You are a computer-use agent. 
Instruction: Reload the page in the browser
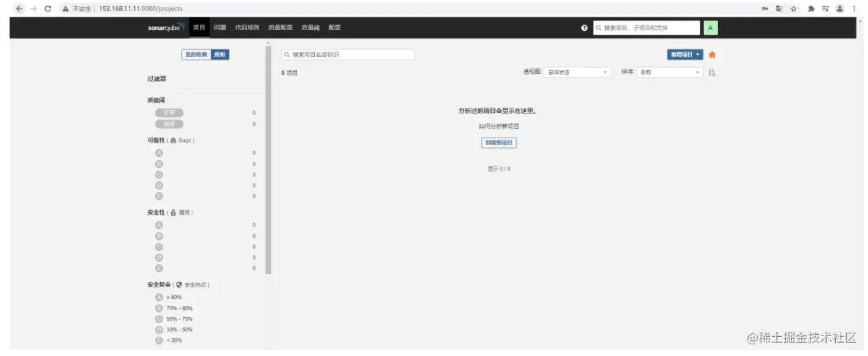point(47,9)
